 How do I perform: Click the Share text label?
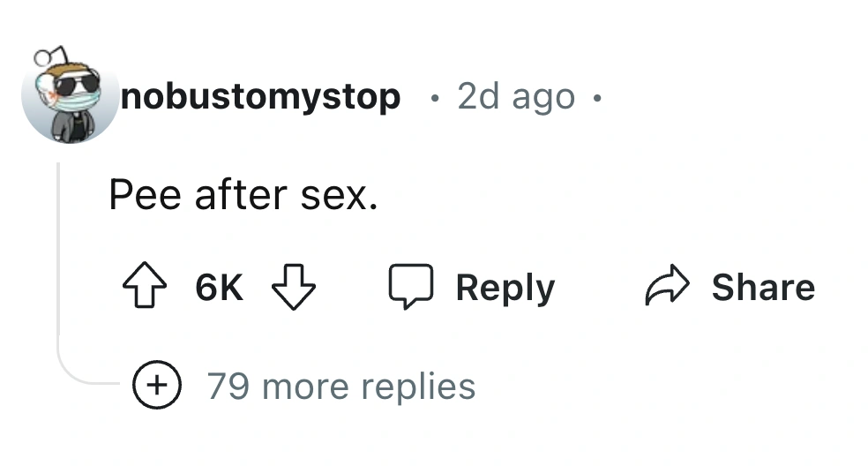[x=763, y=288]
